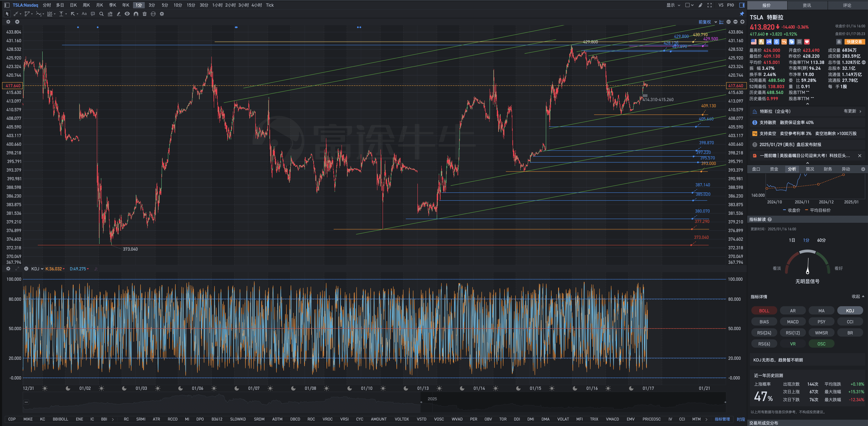The width and height of the screenshot is (868, 426).
Task: Click the sync drawings icon
Action: click(x=153, y=14)
